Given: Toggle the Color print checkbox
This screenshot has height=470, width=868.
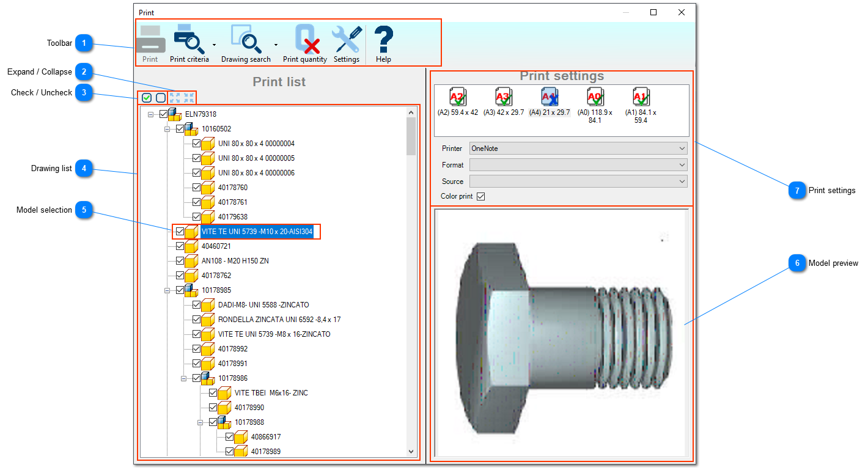Looking at the screenshot, I should [x=480, y=197].
